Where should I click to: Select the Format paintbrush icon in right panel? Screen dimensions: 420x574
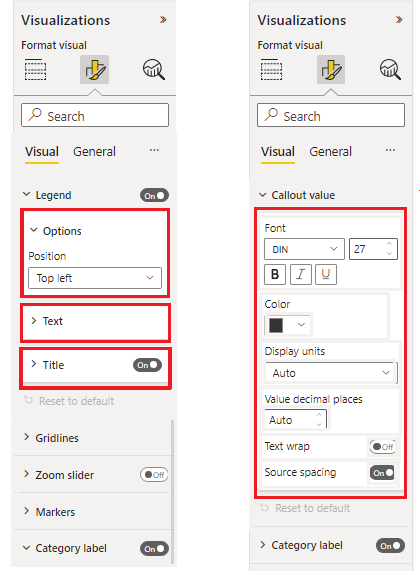point(331,70)
